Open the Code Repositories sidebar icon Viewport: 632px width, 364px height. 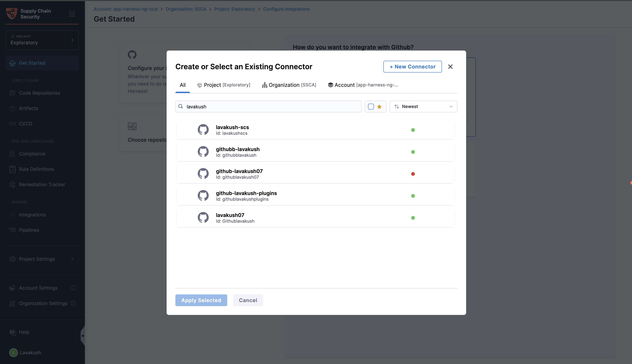tap(12, 93)
